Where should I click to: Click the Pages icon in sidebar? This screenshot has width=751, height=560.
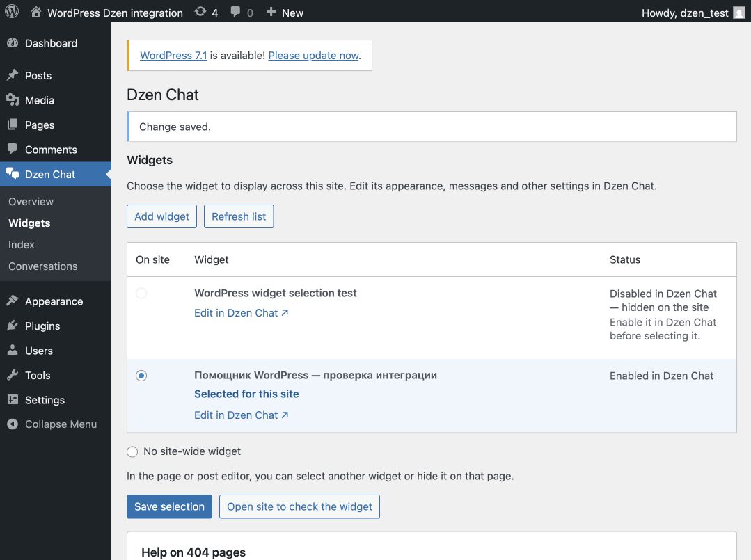(x=13, y=125)
